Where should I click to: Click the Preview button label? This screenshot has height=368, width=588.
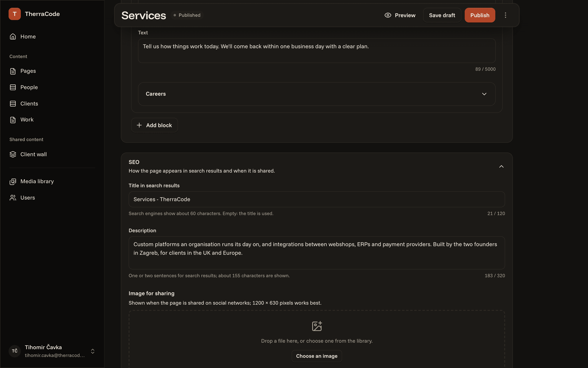(405, 15)
